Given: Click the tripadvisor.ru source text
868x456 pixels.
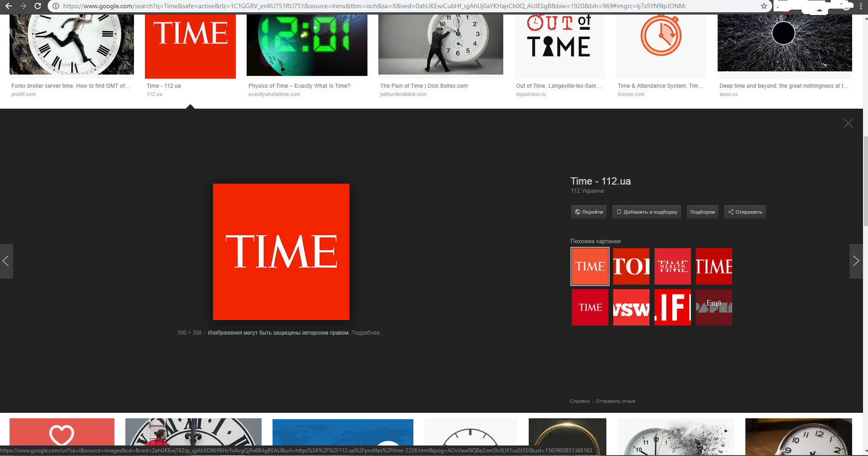Looking at the screenshot, I should pos(531,95).
